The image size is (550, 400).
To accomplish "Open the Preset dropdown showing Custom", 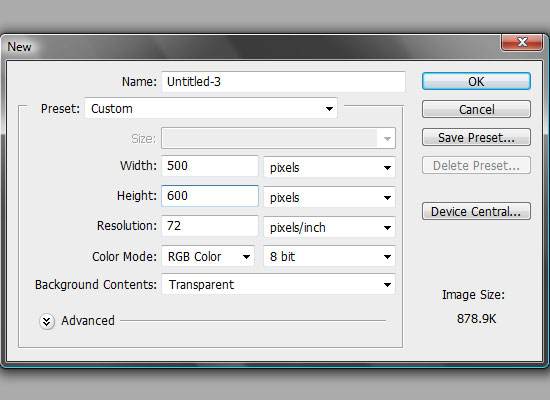I will (211, 108).
